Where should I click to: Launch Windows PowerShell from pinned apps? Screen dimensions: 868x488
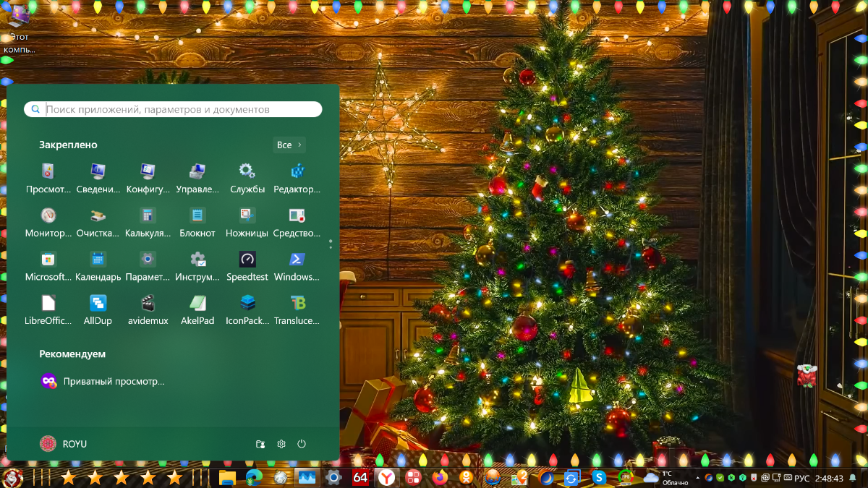point(297,265)
